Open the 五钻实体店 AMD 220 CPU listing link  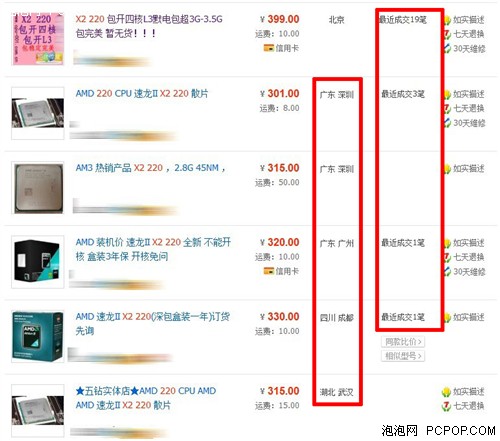coord(146,398)
